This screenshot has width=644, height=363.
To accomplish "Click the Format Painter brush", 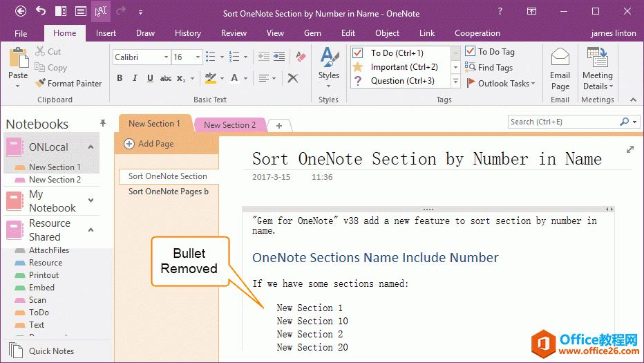I will pyautogui.click(x=68, y=84).
